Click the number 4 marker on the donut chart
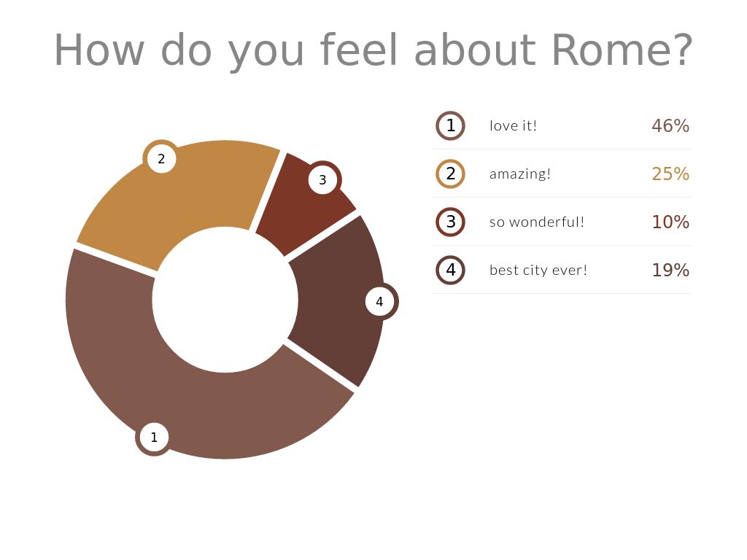 [379, 301]
